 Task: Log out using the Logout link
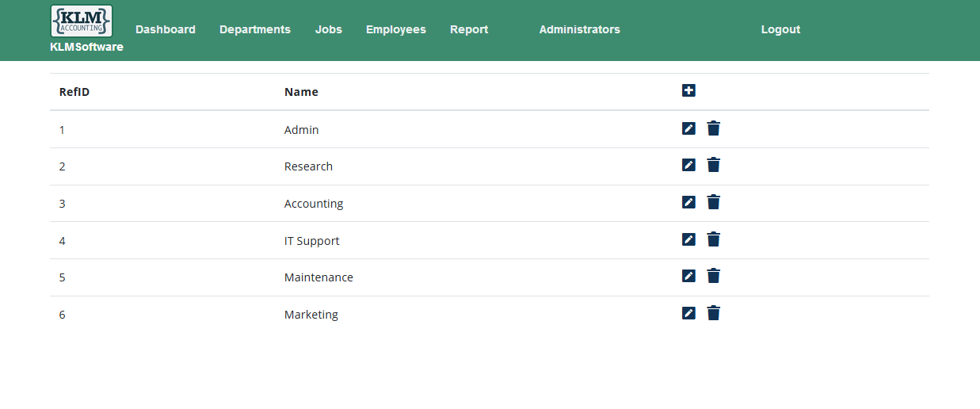tap(781, 29)
